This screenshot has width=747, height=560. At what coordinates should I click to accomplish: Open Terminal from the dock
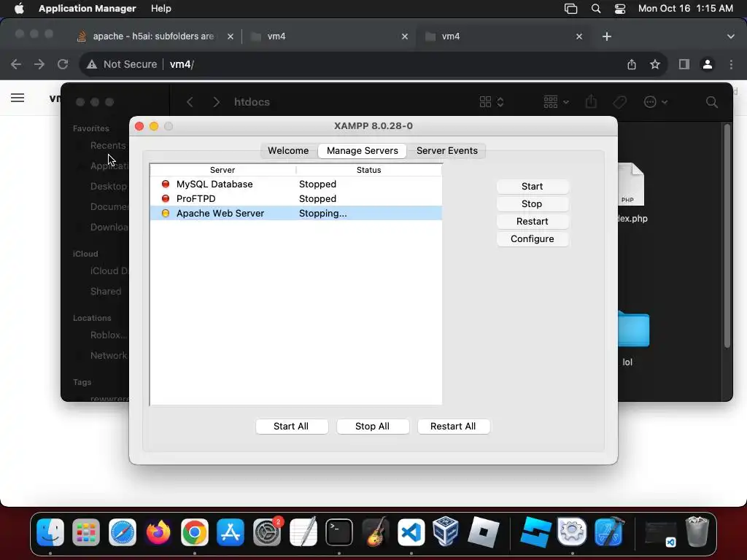tap(339, 532)
